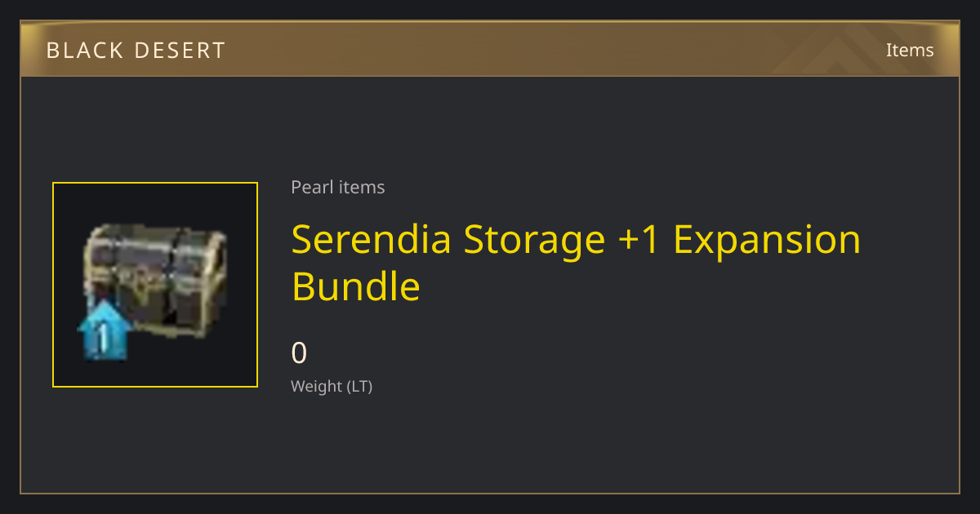This screenshot has width=980, height=514.
Task: Click the blue upward arrow badge
Action: pyautogui.click(x=104, y=330)
